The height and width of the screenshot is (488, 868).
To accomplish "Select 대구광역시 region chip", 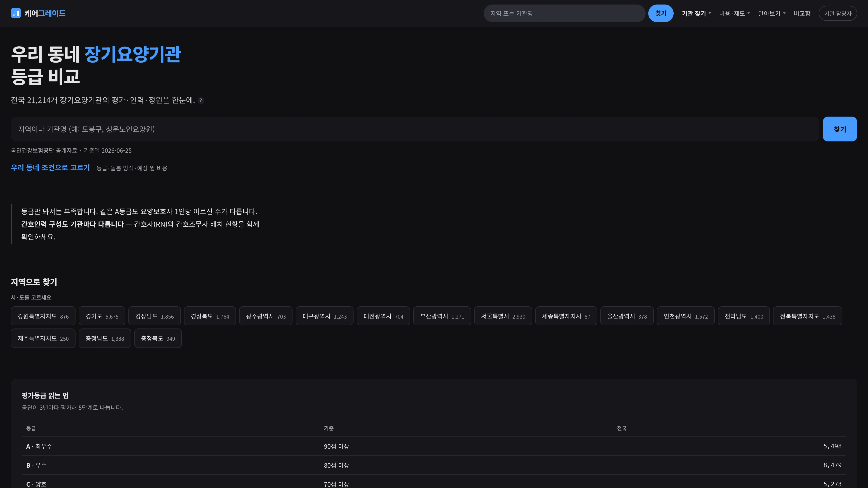I will coord(325,316).
